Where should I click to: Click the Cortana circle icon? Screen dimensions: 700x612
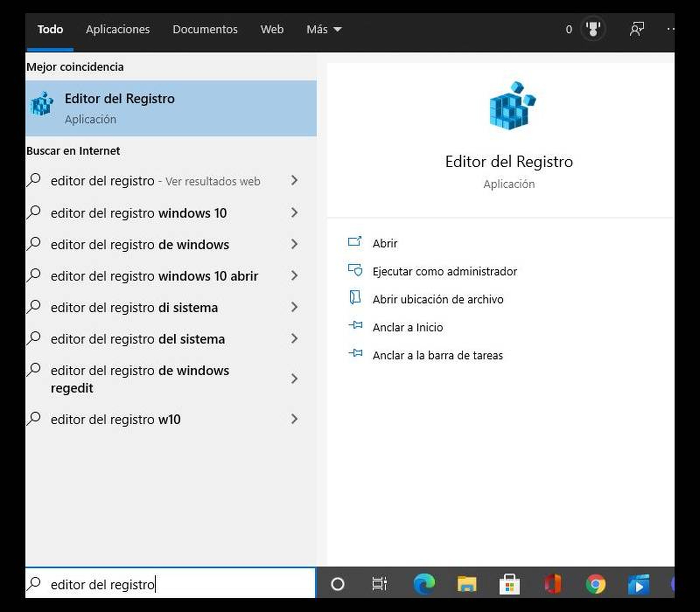click(338, 584)
